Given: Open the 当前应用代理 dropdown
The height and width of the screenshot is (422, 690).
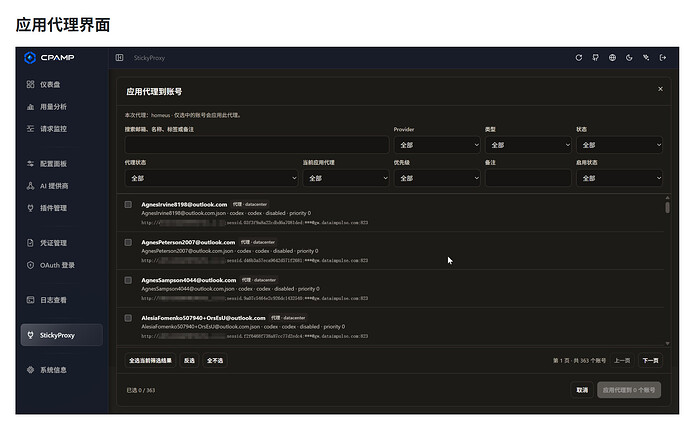Looking at the screenshot, I should coord(346,178).
